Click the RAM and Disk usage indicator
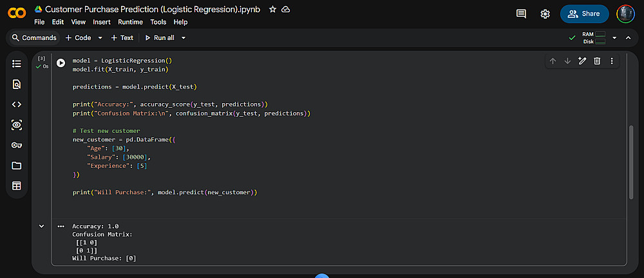This screenshot has height=278, width=644. tap(594, 38)
